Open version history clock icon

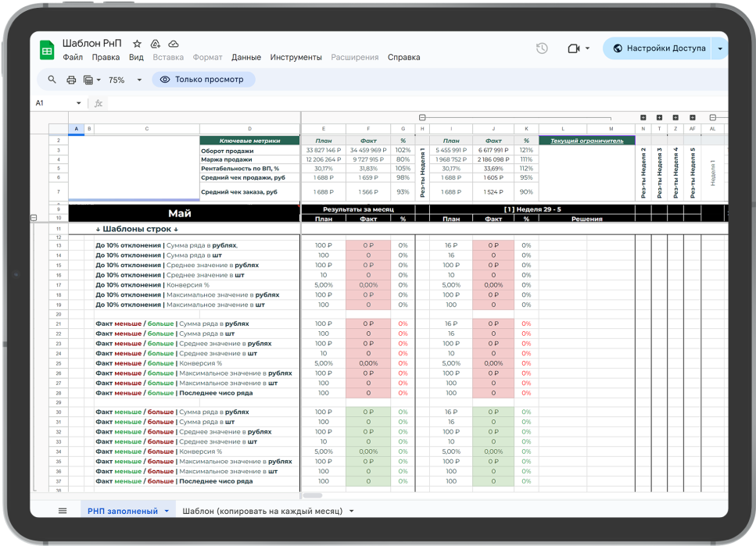pyautogui.click(x=542, y=48)
